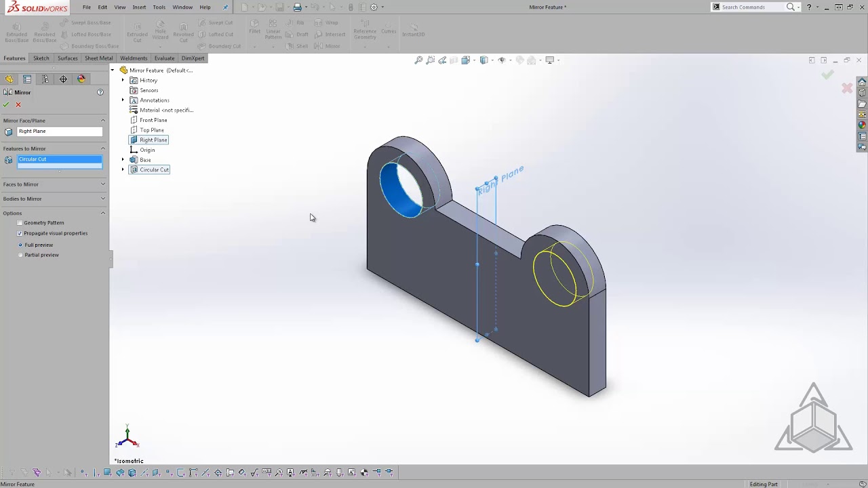The width and height of the screenshot is (868, 488).
Task: Open ConfigurationManager panel tab
Action: click(x=45, y=79)
